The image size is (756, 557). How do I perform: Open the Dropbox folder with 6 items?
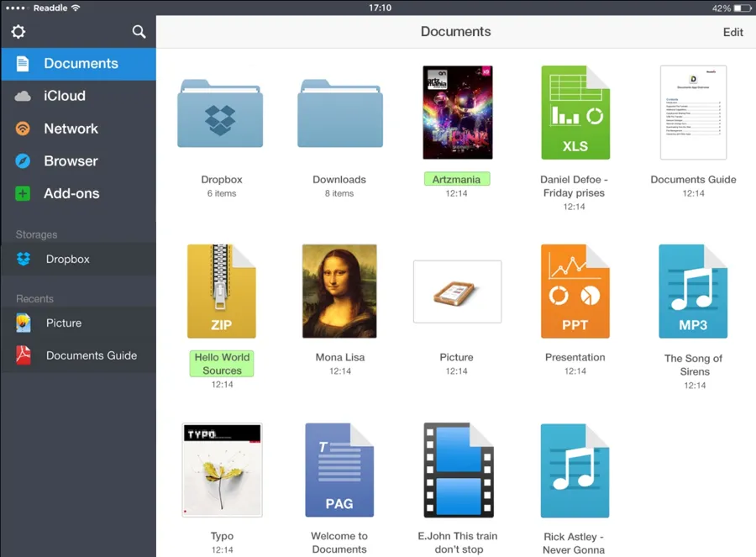221,118
